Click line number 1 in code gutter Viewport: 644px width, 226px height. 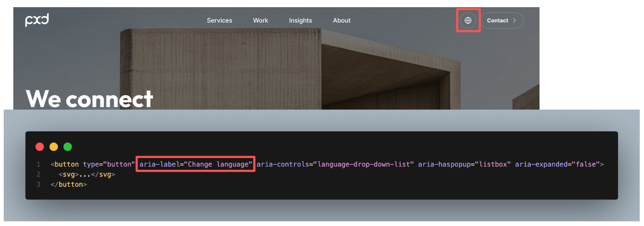coord(39,164)
